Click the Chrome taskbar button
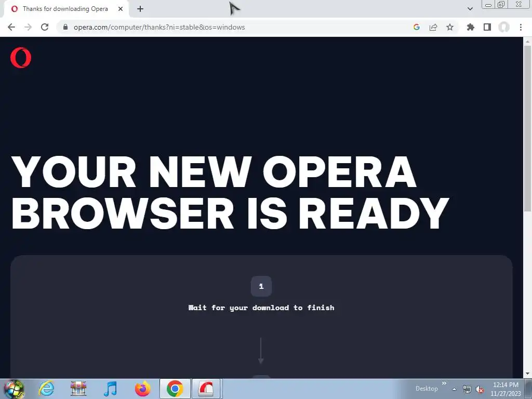This screenshot has height=399, width=532. click(x=175, y=389)
